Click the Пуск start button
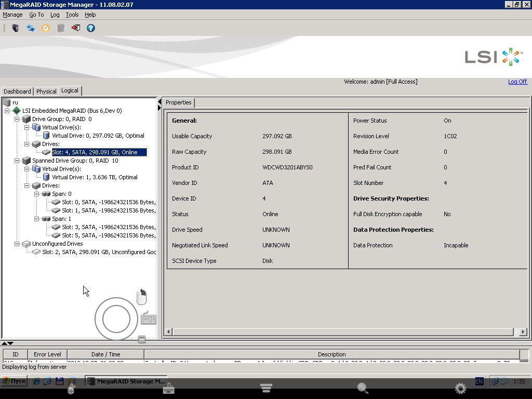The width and height of the screenshot is (532, 399). pos(14,381)
